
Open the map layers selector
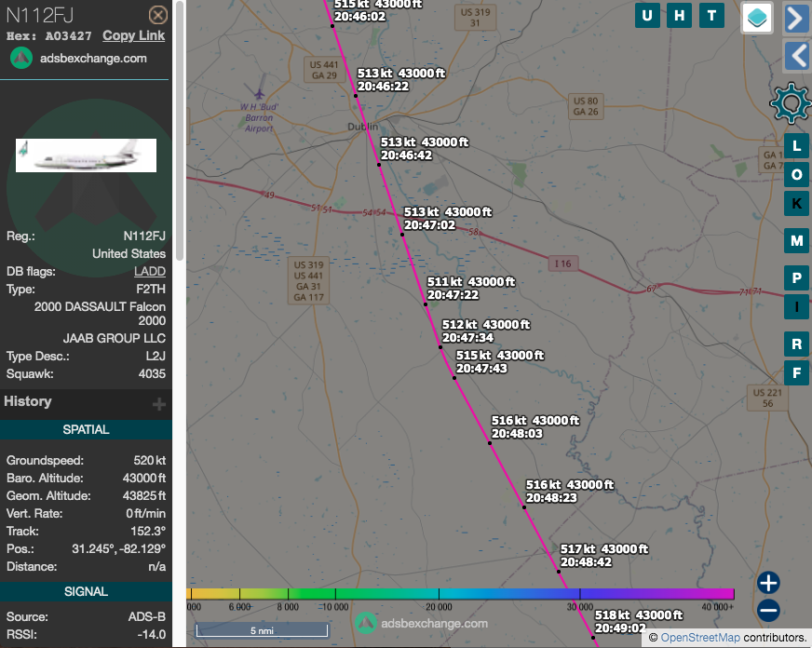757,18
